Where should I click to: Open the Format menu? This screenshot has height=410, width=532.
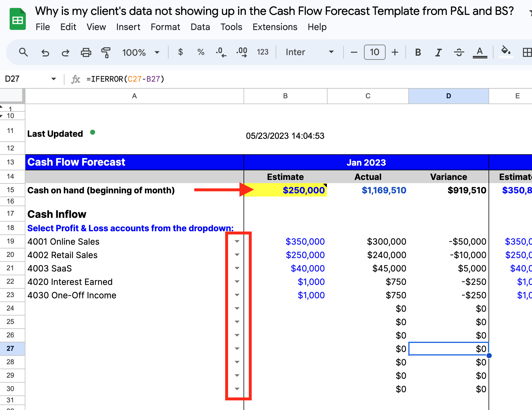(165, 27)
